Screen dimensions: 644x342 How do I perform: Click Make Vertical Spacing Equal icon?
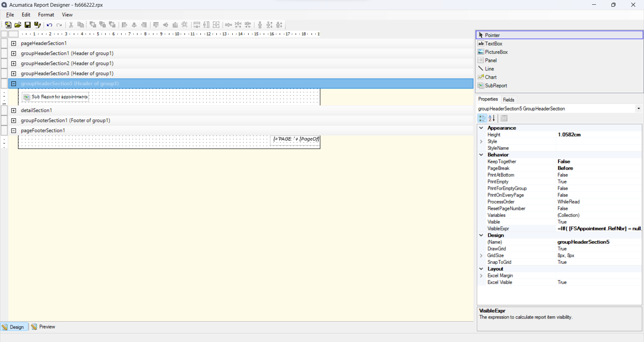(x=260, y=25)
